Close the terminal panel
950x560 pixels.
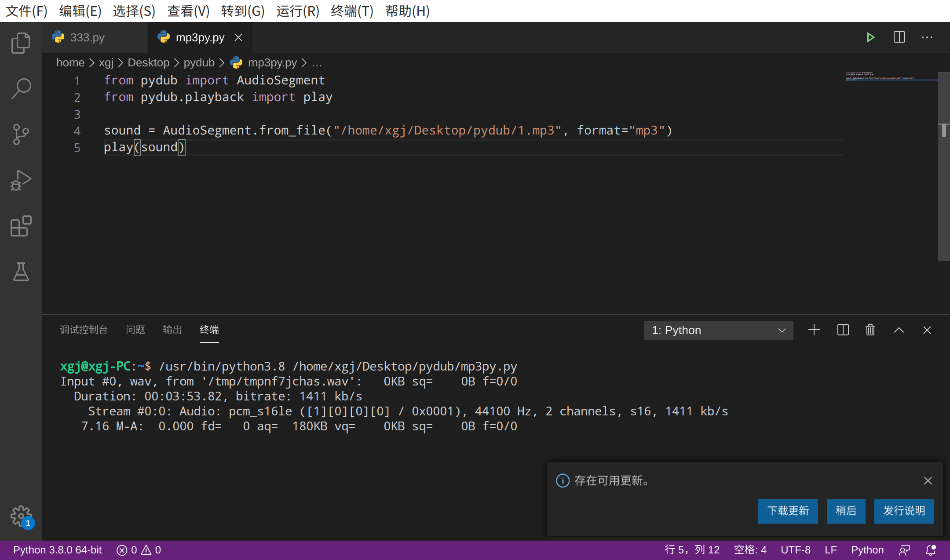coord(927,330)
